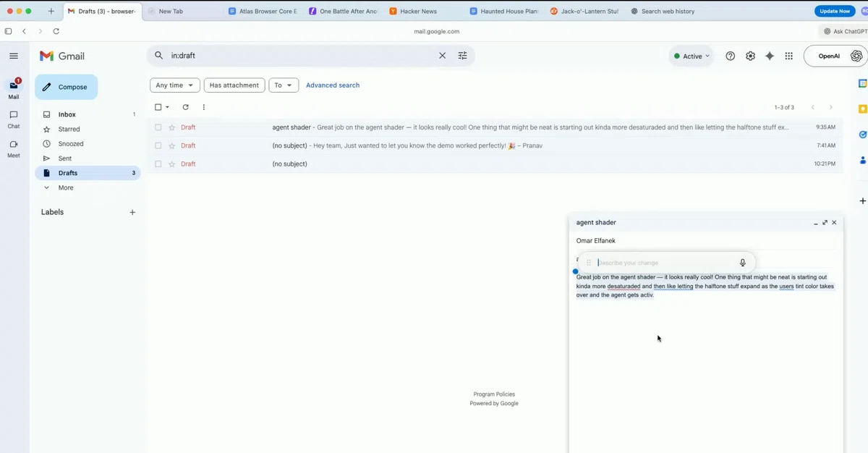This screenshot has width=868, height=453.
Task: Open the Any time filter dropdown
Action: pyautogui.click(x=175, y=85)
